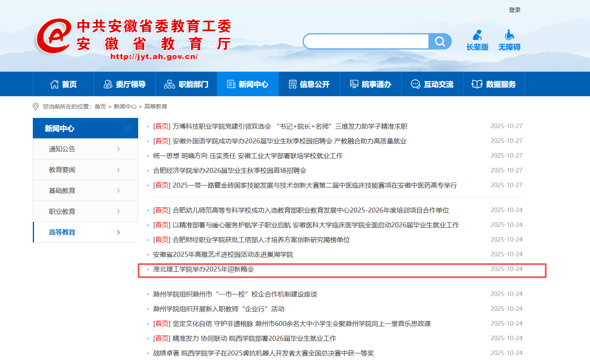Click the home icon beside 首页
This screenshot has height=364, width=590.
point(54,84)
